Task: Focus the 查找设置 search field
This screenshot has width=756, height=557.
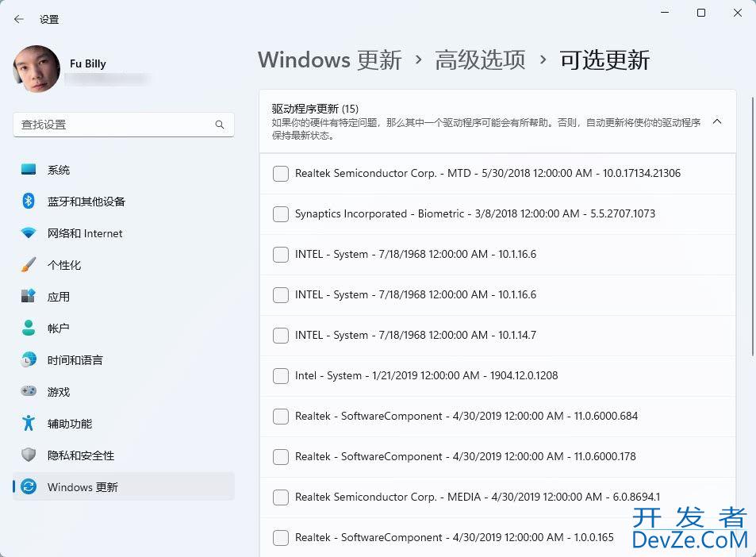Action: click(x=124, y=125)
